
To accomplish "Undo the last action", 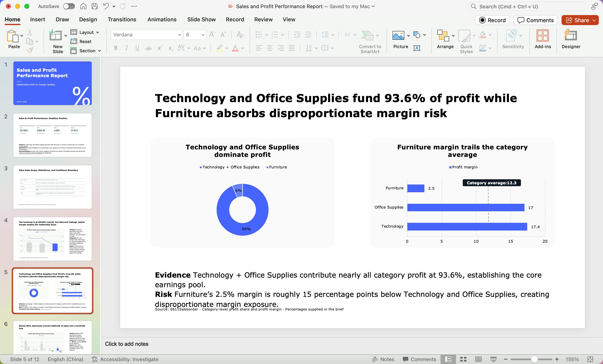I will [106, 6].
